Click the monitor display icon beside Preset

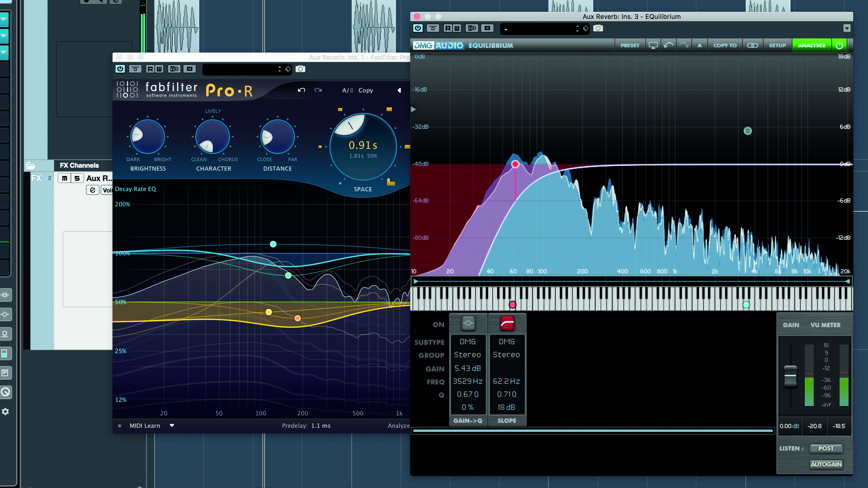point(653,45)
